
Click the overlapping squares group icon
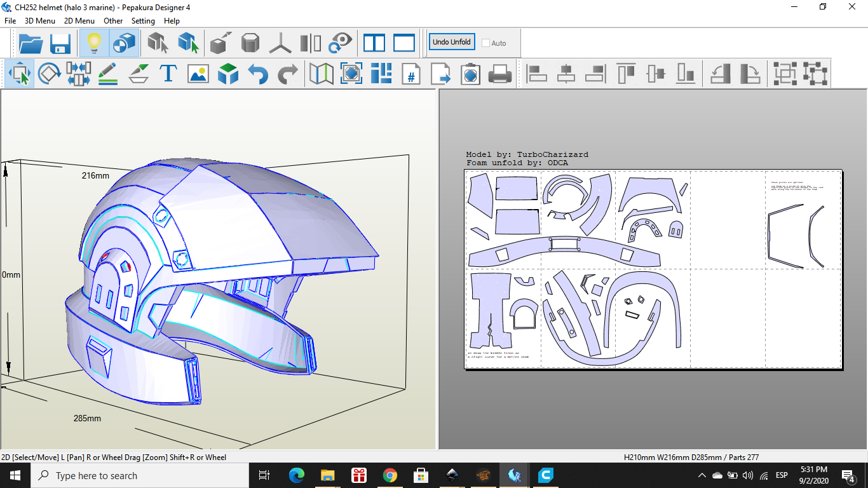(785, 74)
